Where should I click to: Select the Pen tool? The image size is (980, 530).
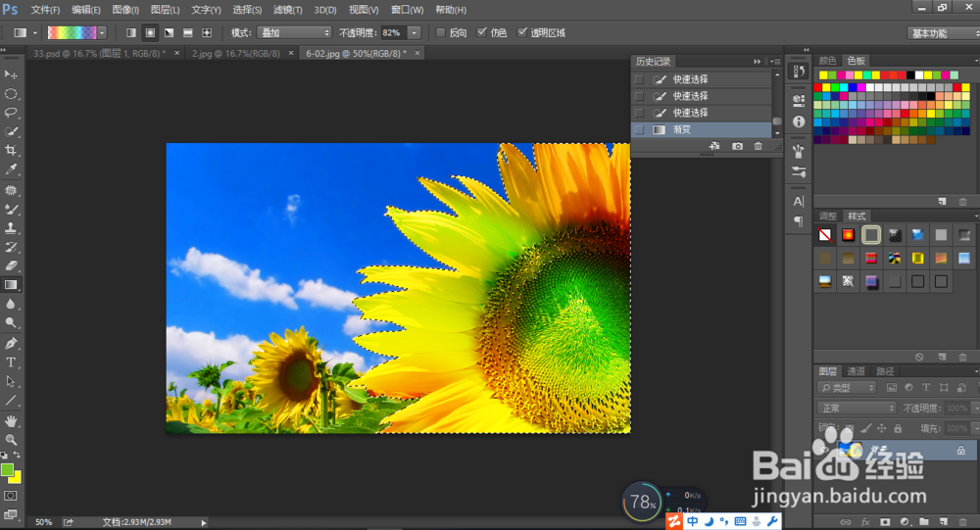pos(11,344)
